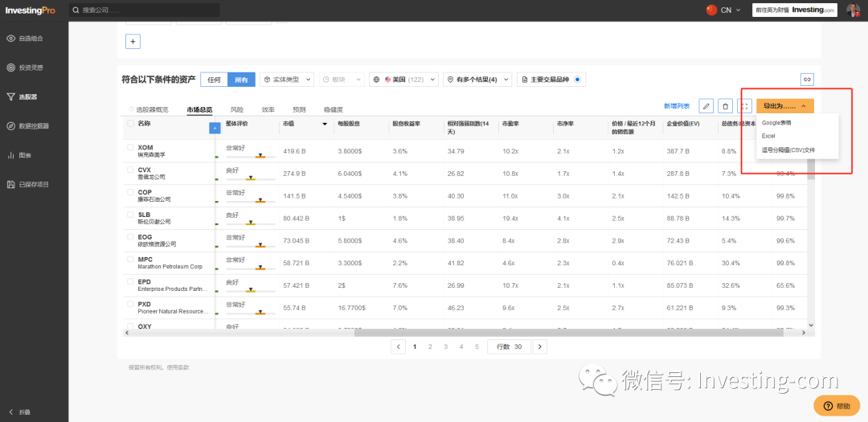This screenshot has width=868, height=422.
Task: Open the 美国 (122) country dropdown
Action: [403, 80]
